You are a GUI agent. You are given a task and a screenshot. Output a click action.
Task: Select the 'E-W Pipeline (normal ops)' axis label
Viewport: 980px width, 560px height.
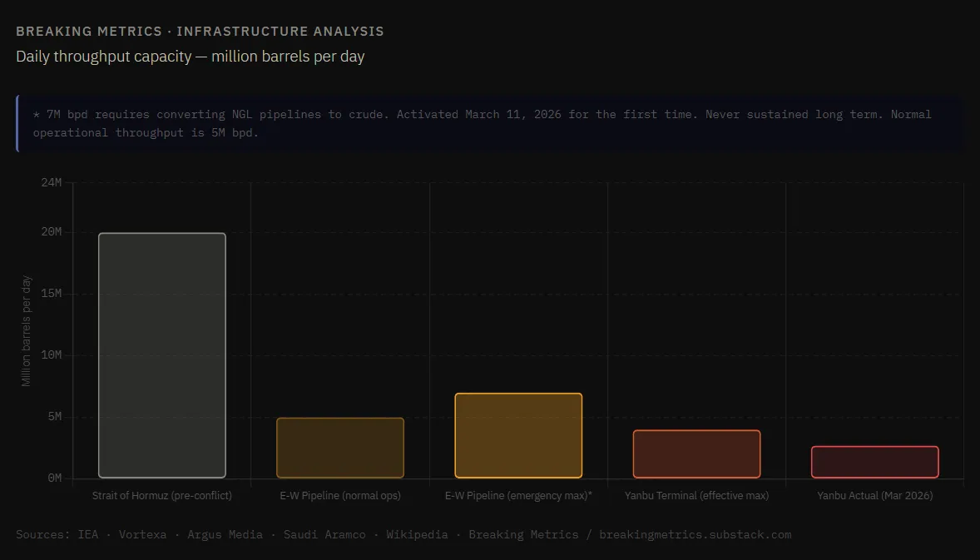click(x=340, y=495)
